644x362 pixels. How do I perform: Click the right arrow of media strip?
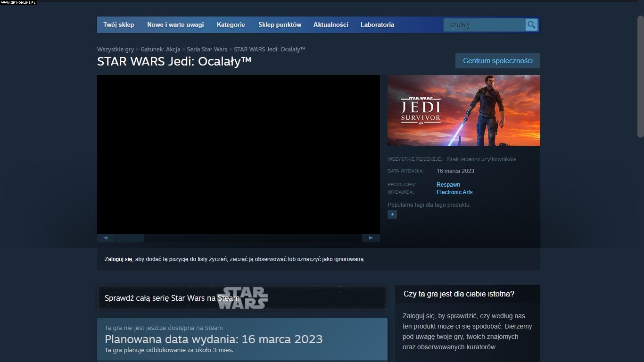tap(371, 238)
